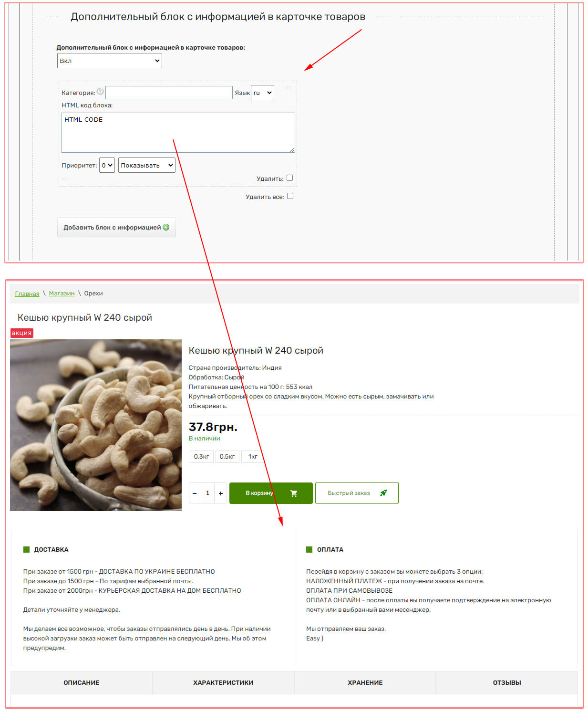Select the 0.5кг weight option
The height and width of the screenshot is (713, 588).
point(227,457)
